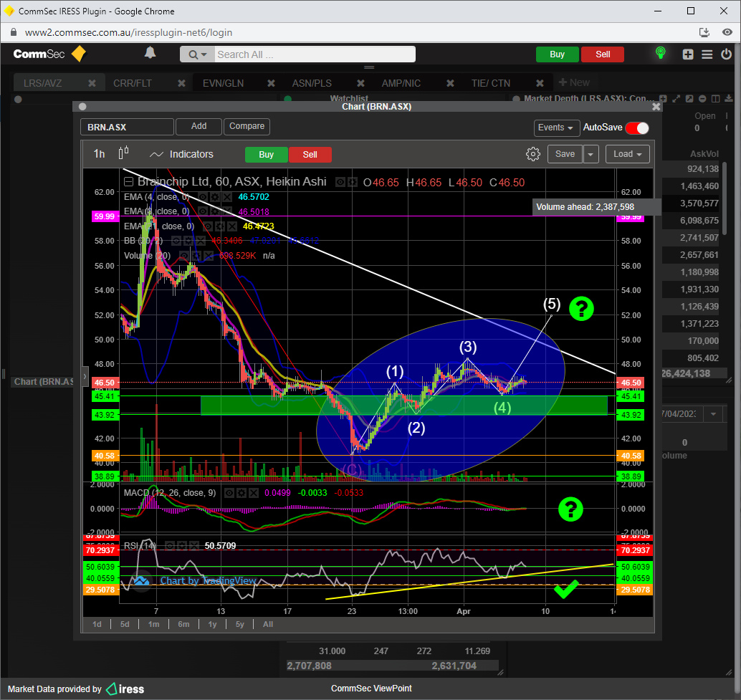Screen dimensions: 741x700
Task: Collapse the Brainchip Ltd legend box
Action: pyautogui.click(x=128, y=182)
